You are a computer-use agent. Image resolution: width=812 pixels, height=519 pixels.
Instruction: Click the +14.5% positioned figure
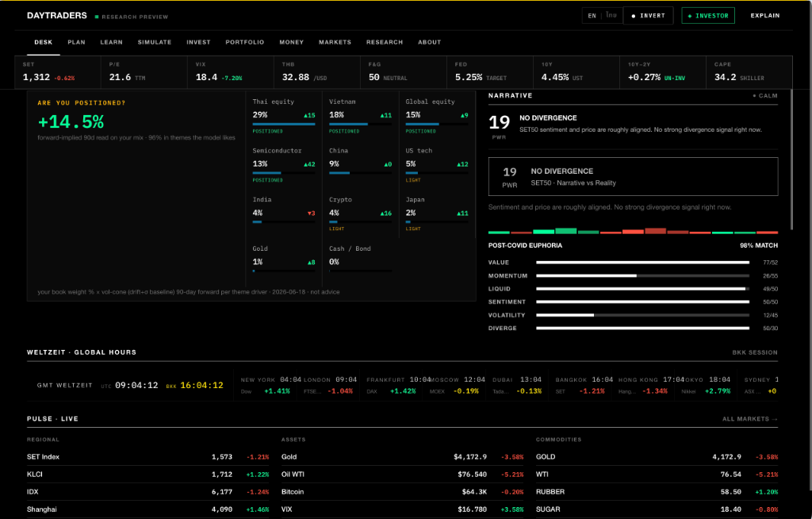tap(71, 122)
